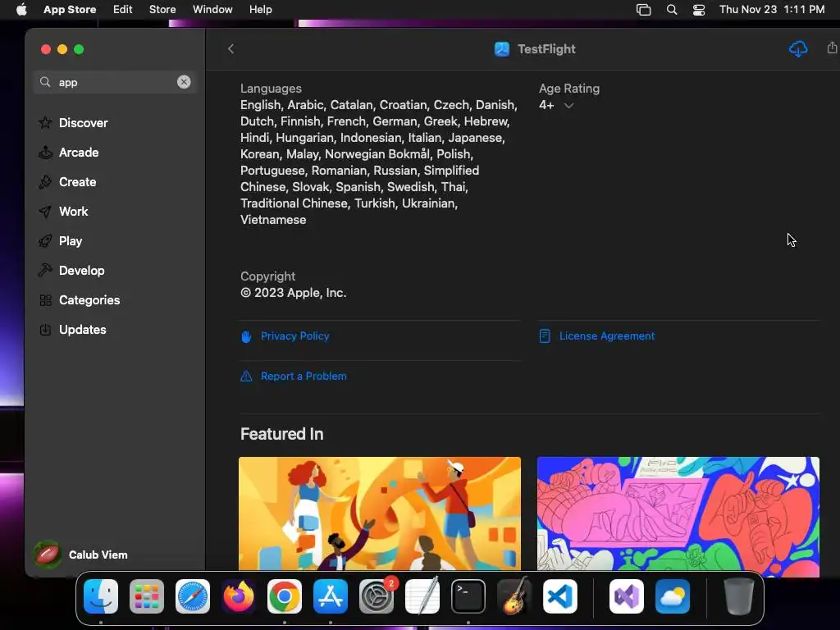Go back using the back chevron
Screen dimensions: 840x630
(x=231, y=48)
